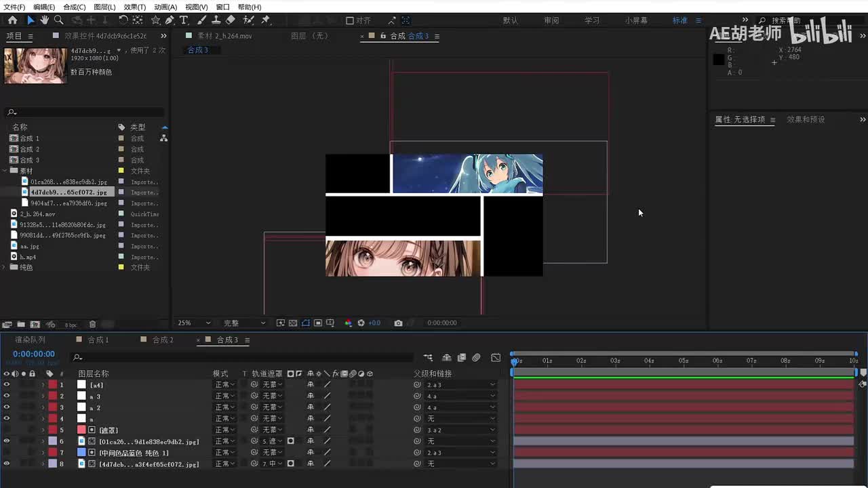
Task: Click the project footage preview thumbnail
Action: pyautogui.click(x=35, y=65)
